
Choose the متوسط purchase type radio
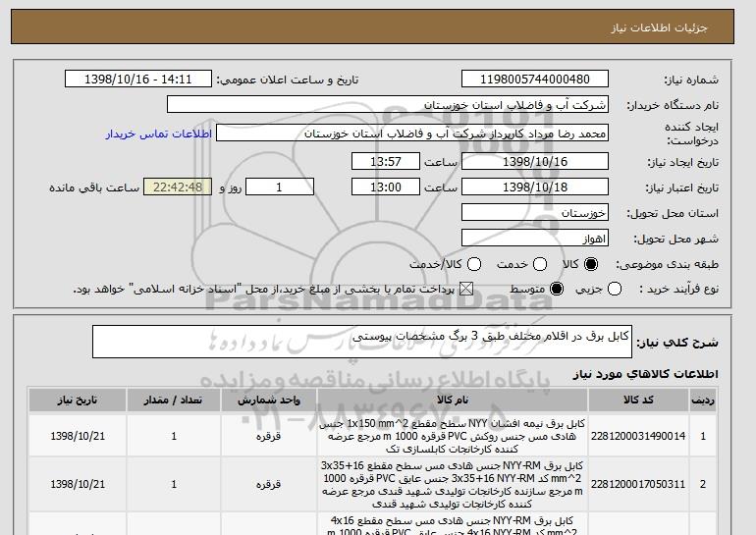click(557, 290)
